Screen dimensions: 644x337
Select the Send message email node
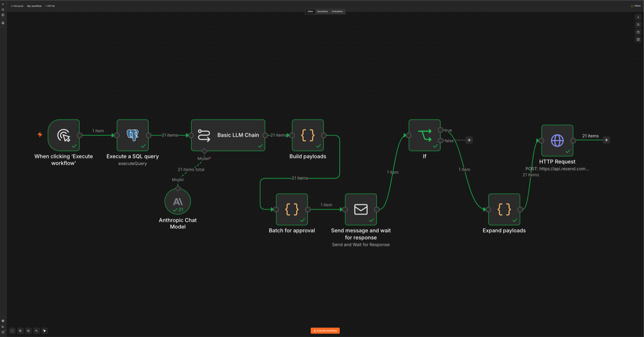tap(361, 209)
